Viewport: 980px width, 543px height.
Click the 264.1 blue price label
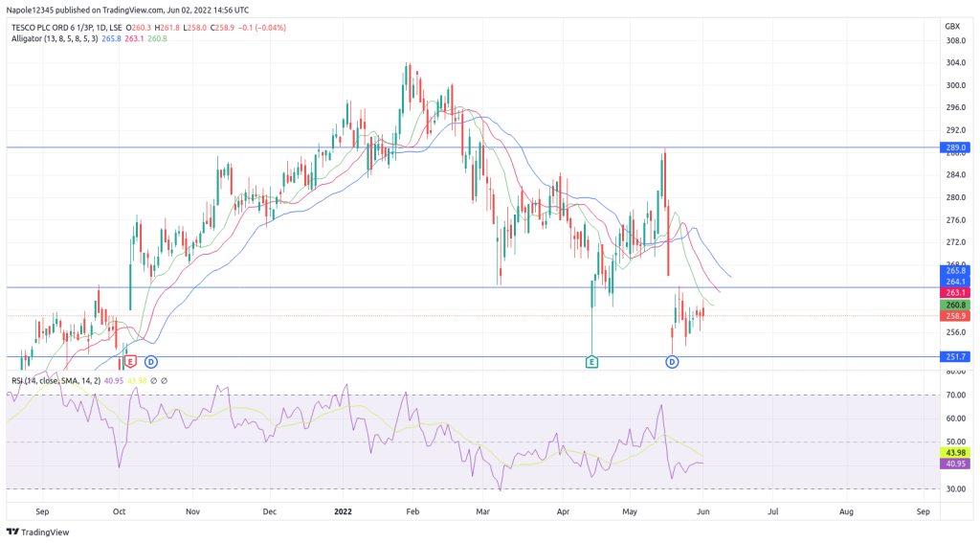(x=956, y=282)
